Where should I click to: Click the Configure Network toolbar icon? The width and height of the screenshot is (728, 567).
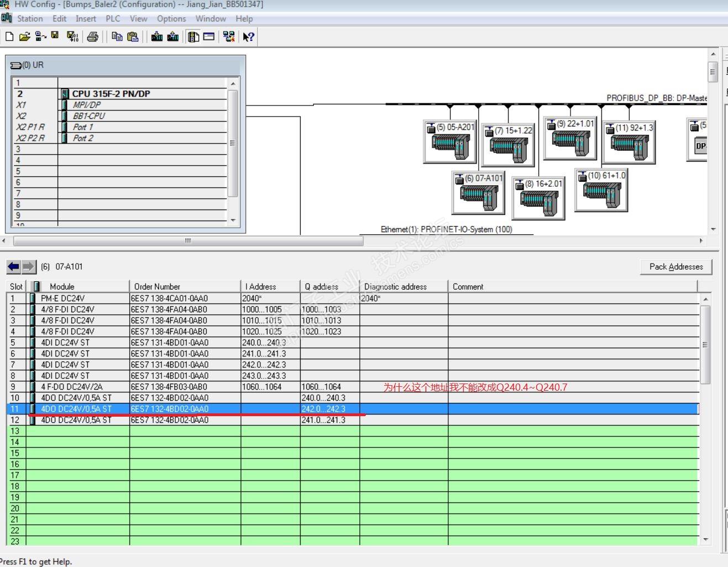point(229,36)
